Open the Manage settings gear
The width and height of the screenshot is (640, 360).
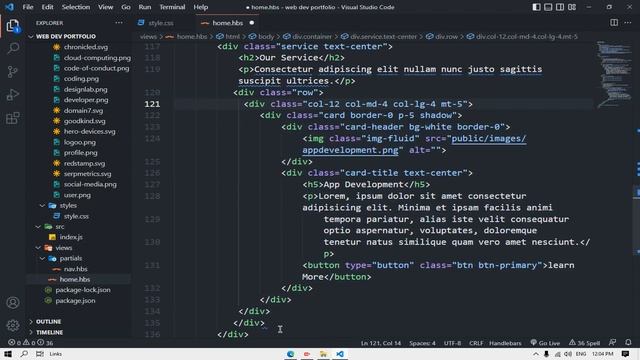(13, 325)
